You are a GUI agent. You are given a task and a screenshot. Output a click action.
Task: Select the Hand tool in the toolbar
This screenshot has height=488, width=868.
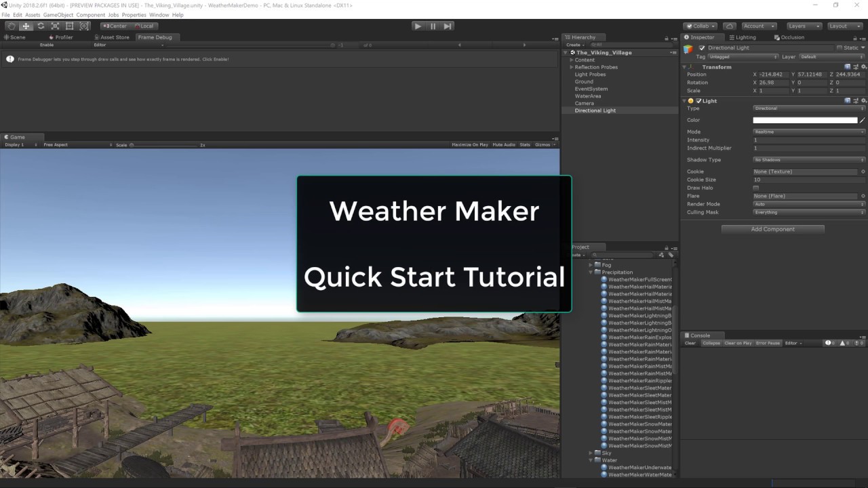tap(12, 26)
